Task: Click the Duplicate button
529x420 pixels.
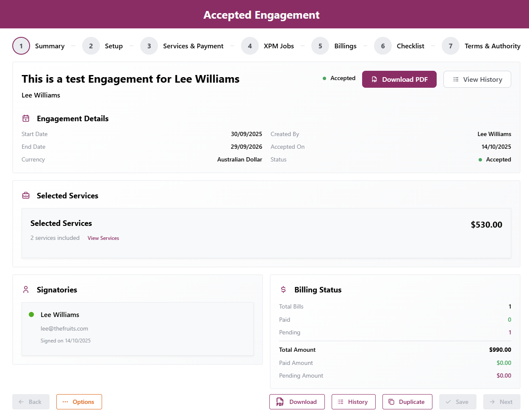Action: (x=407, y=402)
